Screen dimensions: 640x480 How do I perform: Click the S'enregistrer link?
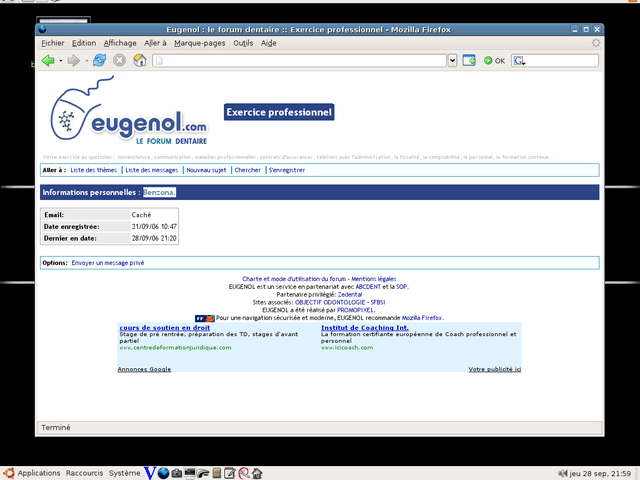[x=287, y=170]
